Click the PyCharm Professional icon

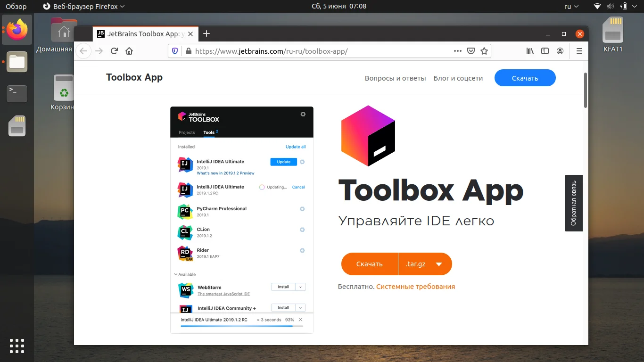[x=185, y=212]
